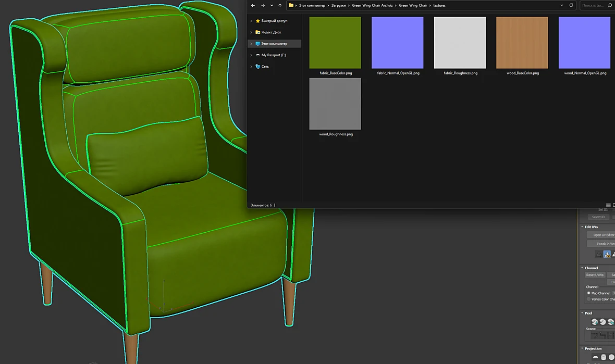
Task: Collapse the Edit UVs rollout
Action: pos(582,227)
